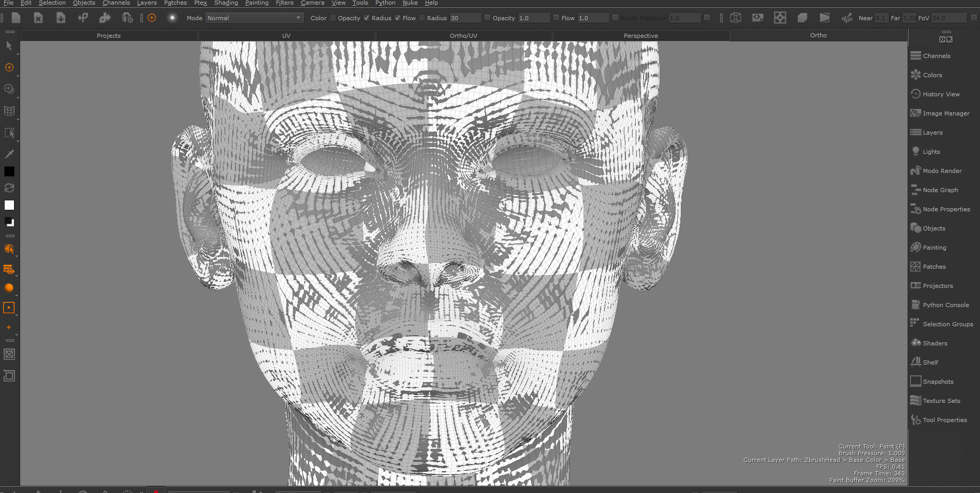Toggle the checked box before the first Radius label
This screenshot has height=493, width=980.
click(367, 18)
